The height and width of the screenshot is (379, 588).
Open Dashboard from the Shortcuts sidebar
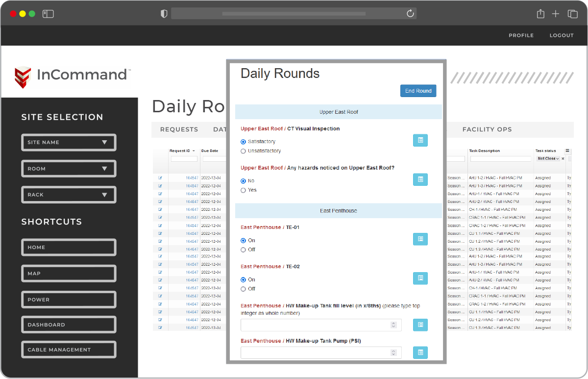(x=69, y=324)
